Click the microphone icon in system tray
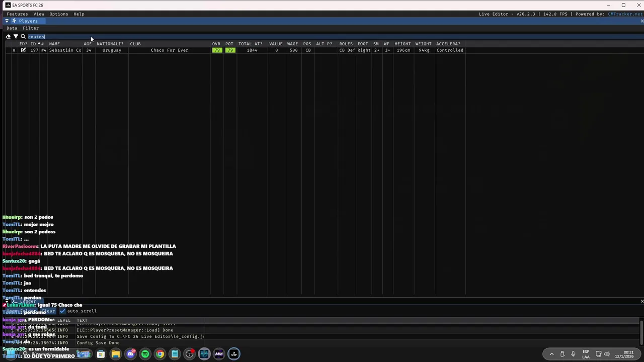 pos(573,354)
